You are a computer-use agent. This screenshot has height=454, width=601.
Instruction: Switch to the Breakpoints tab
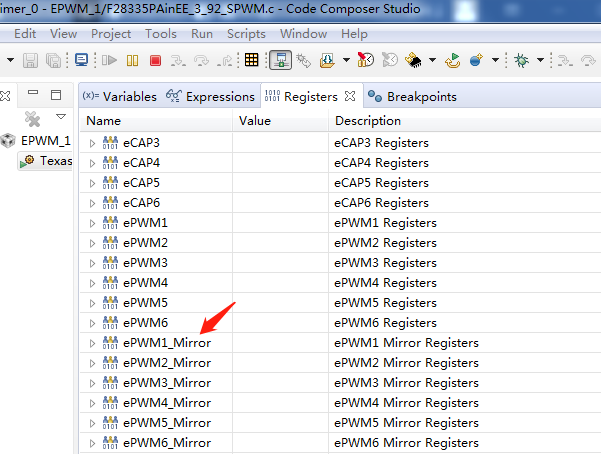pos(412,96)
